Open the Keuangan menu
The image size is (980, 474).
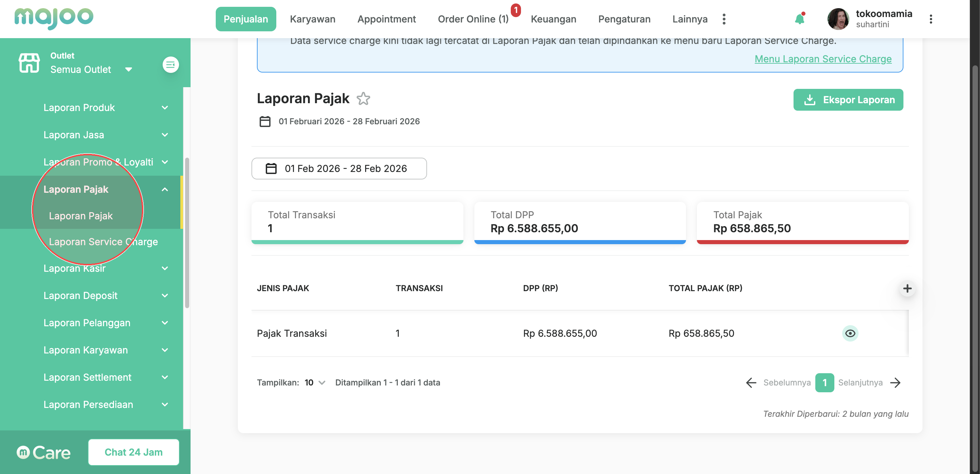point(553,19)
